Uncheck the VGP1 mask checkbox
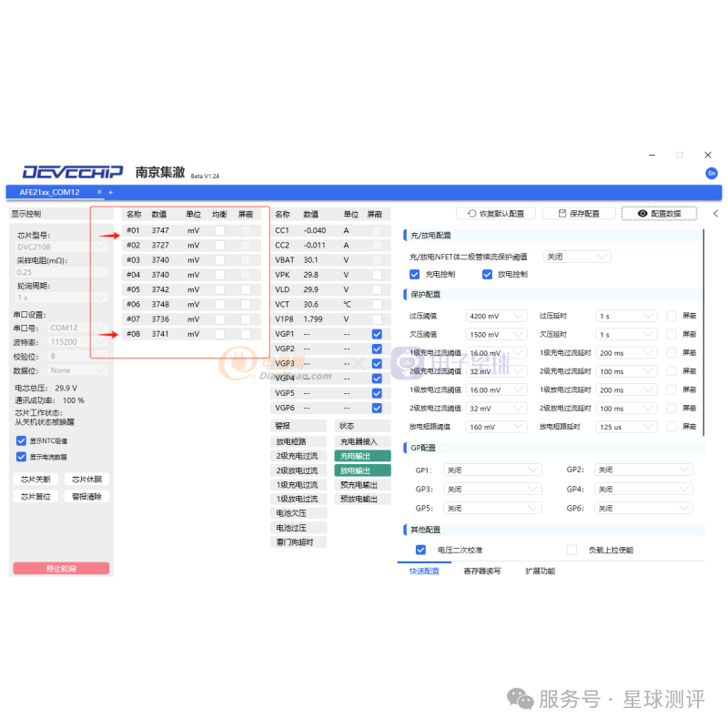This screenshot has width=728, height=728. (377, 334)
